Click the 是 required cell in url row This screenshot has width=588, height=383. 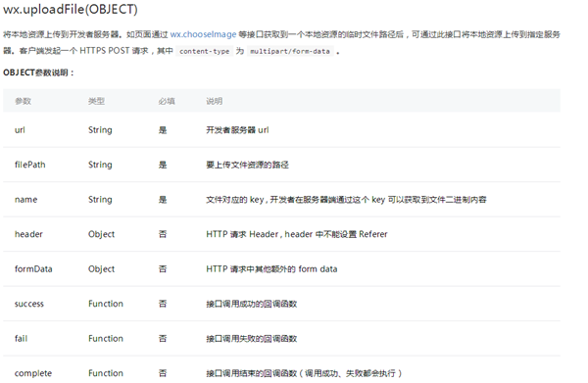(163, 130)
